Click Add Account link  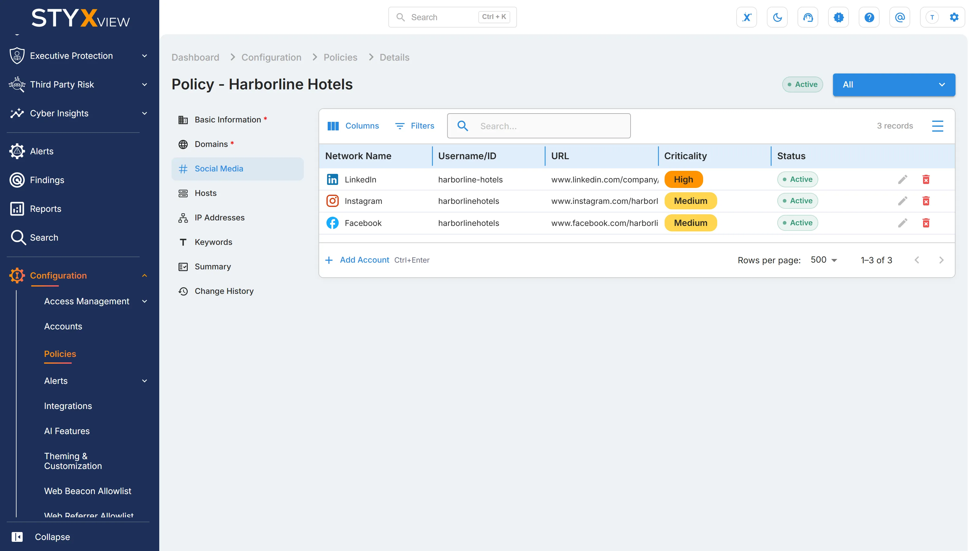click(364, 260)
